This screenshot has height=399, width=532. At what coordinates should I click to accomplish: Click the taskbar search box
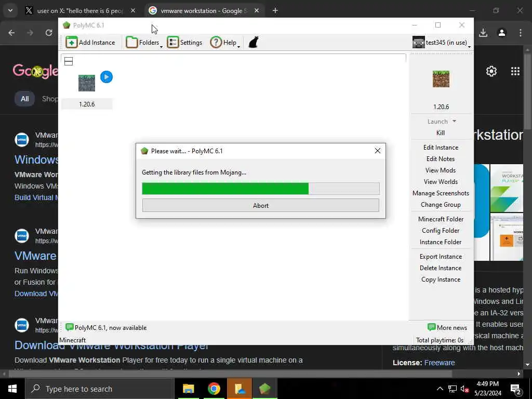point(99,389)
